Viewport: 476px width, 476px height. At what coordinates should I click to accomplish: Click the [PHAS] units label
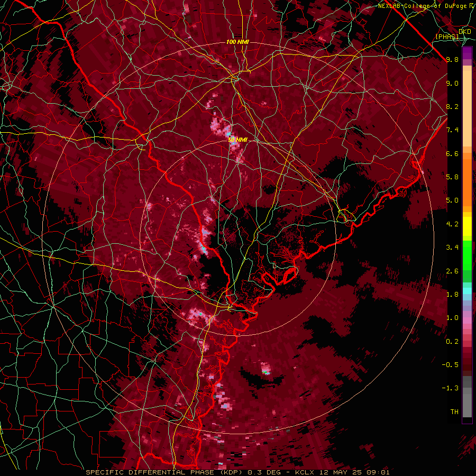point(447,37)
